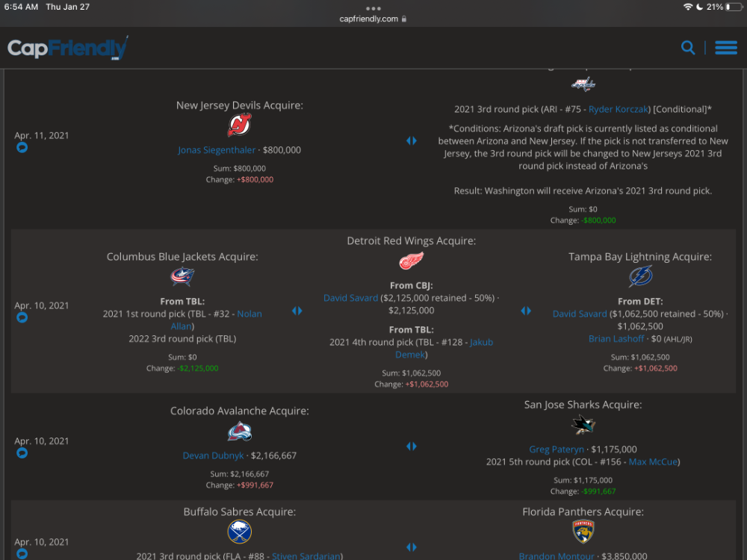The width and height of the screenshot is (747, 560).
Task: Select 'Change: -$800,000' value
Action: (x=583, y=220)
